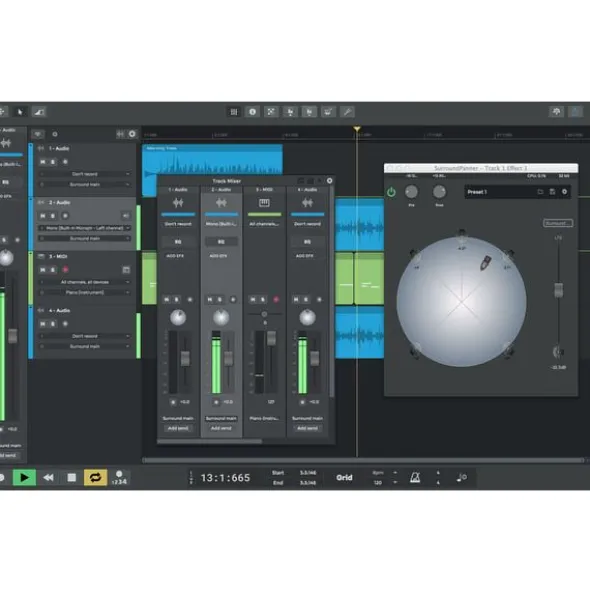Image resolution: width=590 pixels, height=591 pixels.
Task: Click the volume fader of mixer channel 3 - MIDI
Action: pos(271,338)
